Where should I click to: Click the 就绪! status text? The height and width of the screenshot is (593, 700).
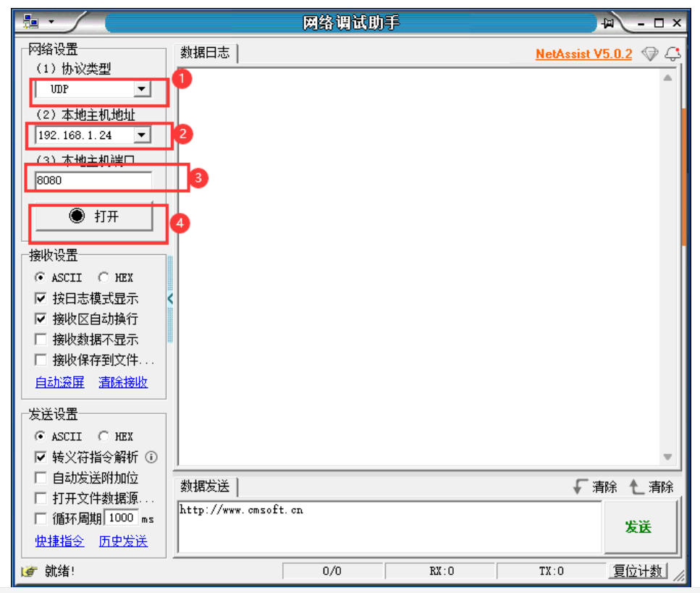pyautogui.click(x=60, y=571)
